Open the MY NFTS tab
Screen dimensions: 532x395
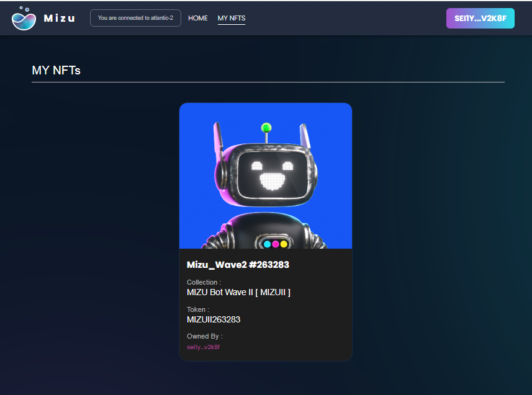click(x=232, y=19)
